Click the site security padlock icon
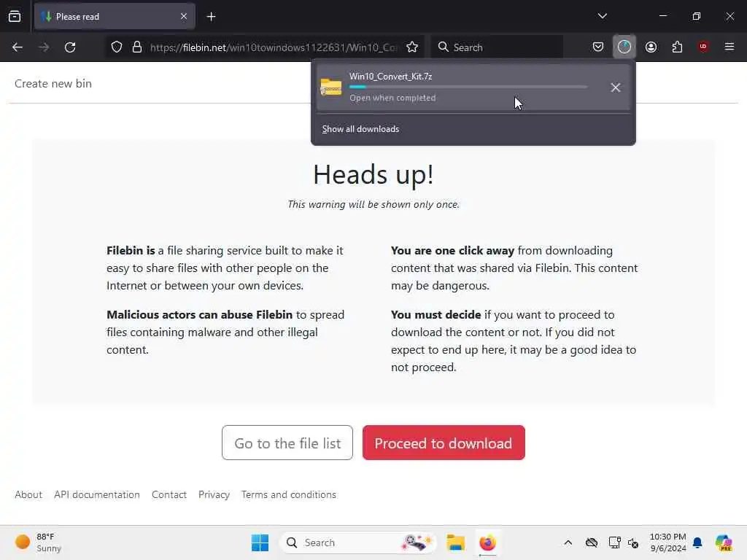 (x=137, y=47)
